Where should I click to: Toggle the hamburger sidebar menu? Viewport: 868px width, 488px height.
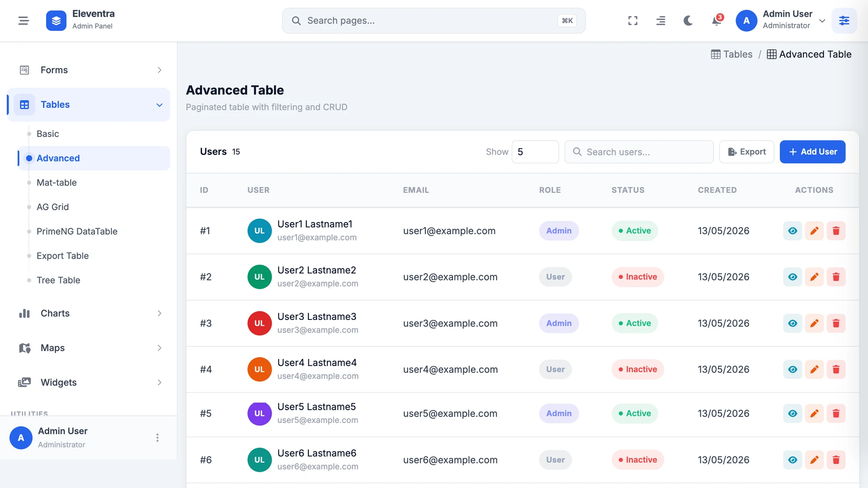tap(24, 21)
